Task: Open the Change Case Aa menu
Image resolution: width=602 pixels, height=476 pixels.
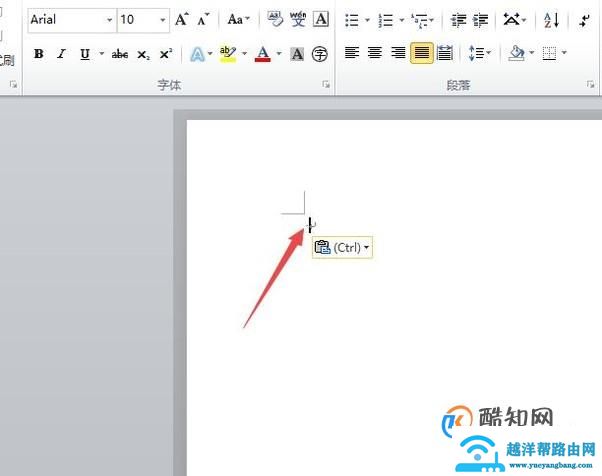Action: tap(238, 19)
